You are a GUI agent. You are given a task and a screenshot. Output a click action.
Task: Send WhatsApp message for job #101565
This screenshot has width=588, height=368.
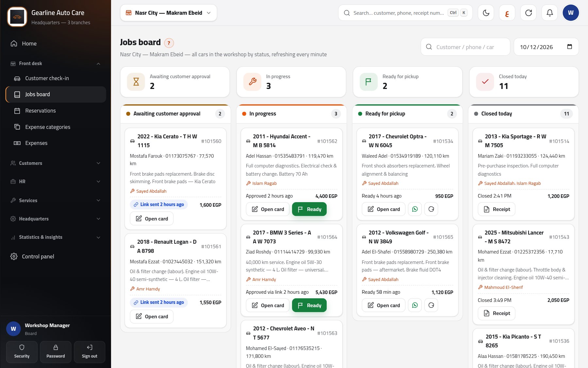[415, 305]
